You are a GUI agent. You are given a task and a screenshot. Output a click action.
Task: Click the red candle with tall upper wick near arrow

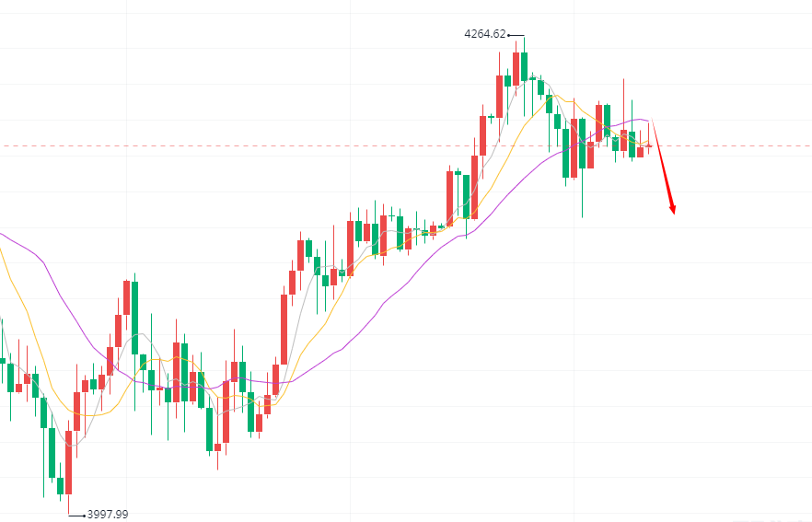(x=623, y=140)
